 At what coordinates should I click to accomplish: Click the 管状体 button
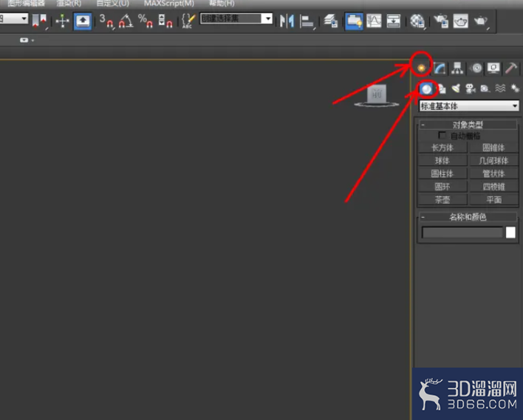[x=493, y=173]
